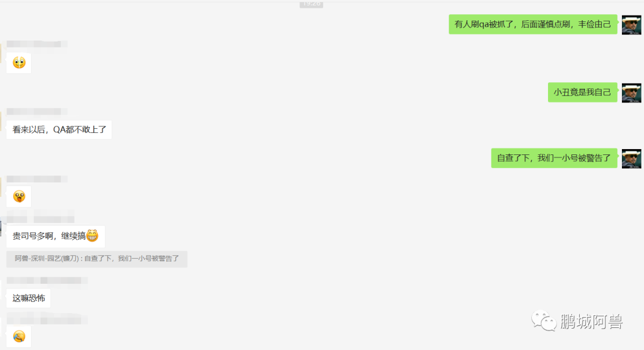Image resolution: width=644 pixels, height=350 pixels.
Task: Open sender avatar beside 有人刷qa被抓了 message
Action: [631, 24]
